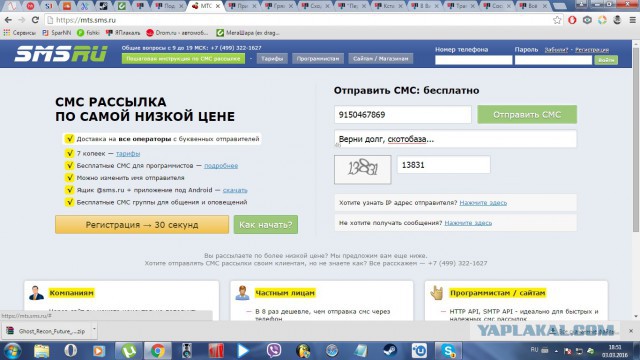Image resolution: width=640 pixels, height=360 pixels.
Task: Click 'Нажмите здесь' for sender IP address
Action: coord(483,203)
